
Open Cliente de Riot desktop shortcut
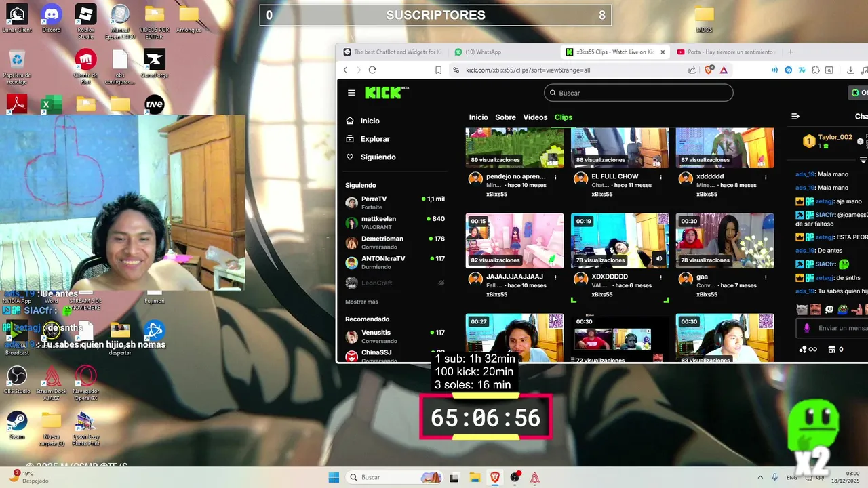tap(85, 66)
